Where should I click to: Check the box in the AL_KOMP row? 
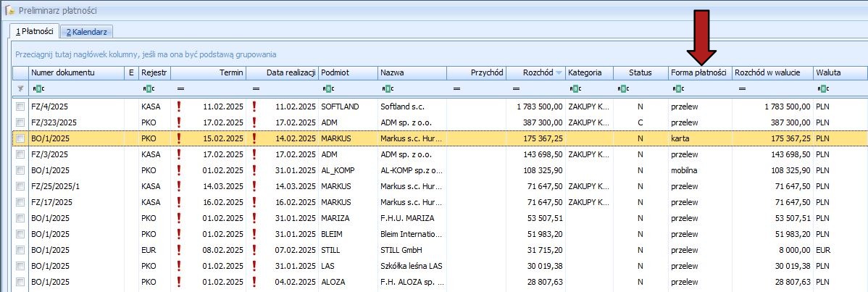[20, 171]
